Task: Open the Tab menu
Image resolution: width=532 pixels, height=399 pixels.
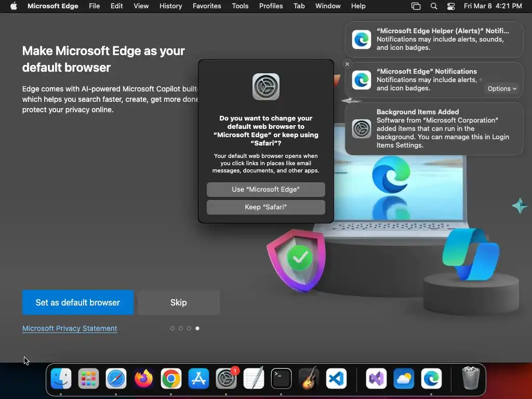Action: [x=299, y=6]
